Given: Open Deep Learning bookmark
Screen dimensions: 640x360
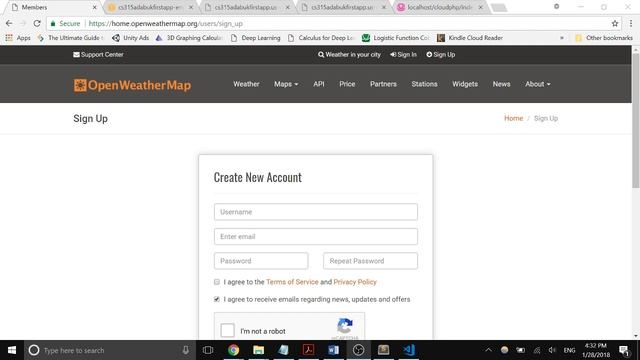Looking at the screenshot, I should point(256,38).
